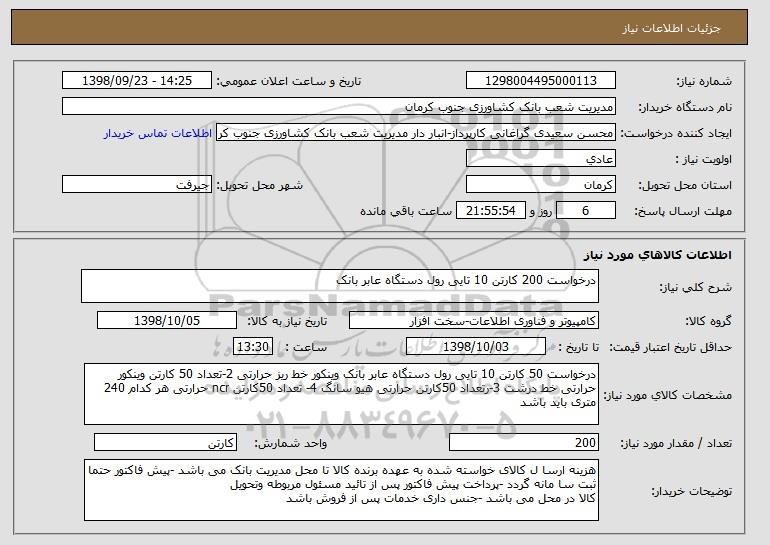
Task: Select the گروه کالا label
Action: coord(709,321)
